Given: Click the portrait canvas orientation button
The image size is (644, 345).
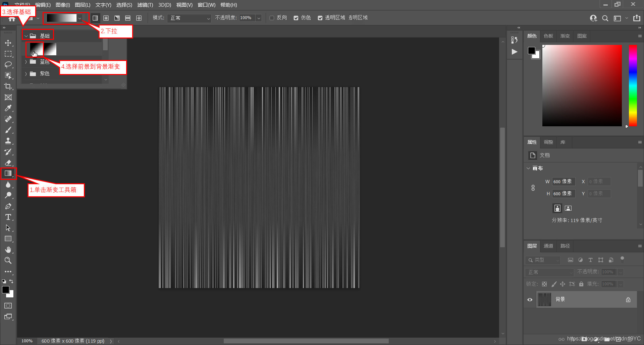Looking at the screenshot, I should click(557, 208).
